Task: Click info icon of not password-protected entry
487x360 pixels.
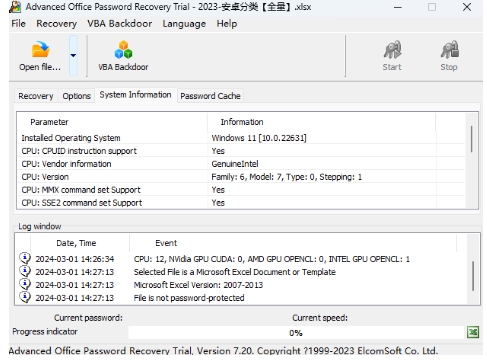Action: pos(25,297)
